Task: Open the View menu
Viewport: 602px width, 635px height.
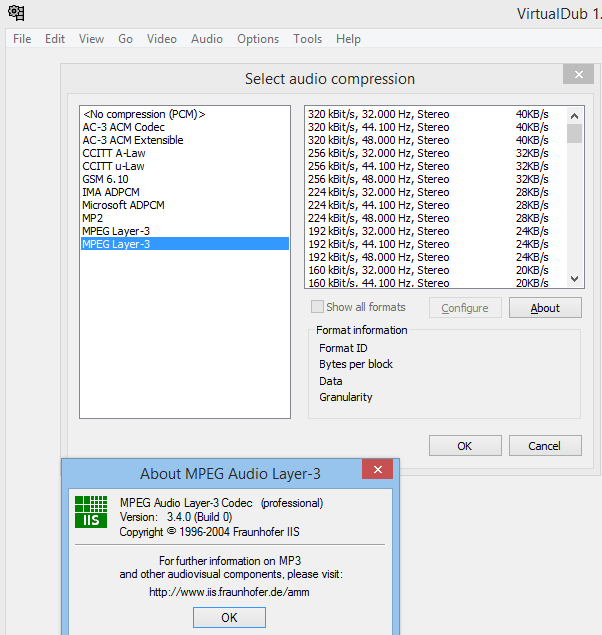Action: click(91, 39)
